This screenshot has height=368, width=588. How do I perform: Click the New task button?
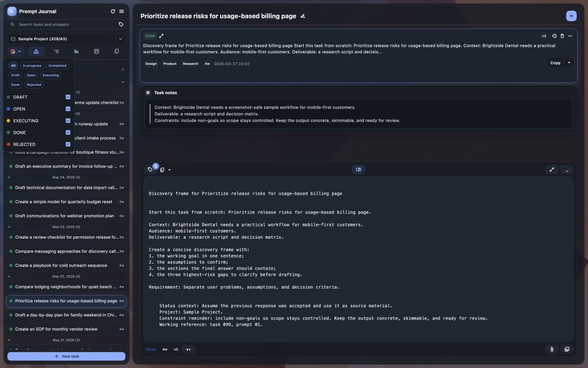pos(66,356)
